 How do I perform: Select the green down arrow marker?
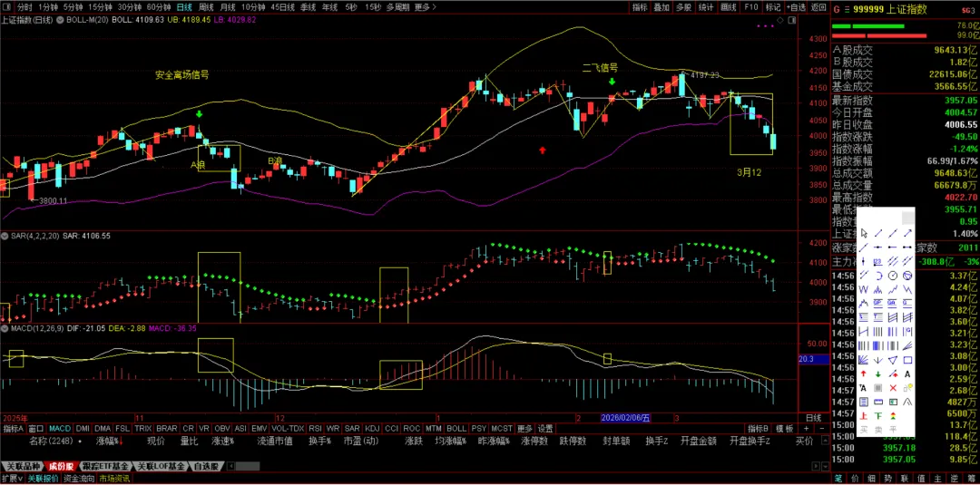(878, 373)
